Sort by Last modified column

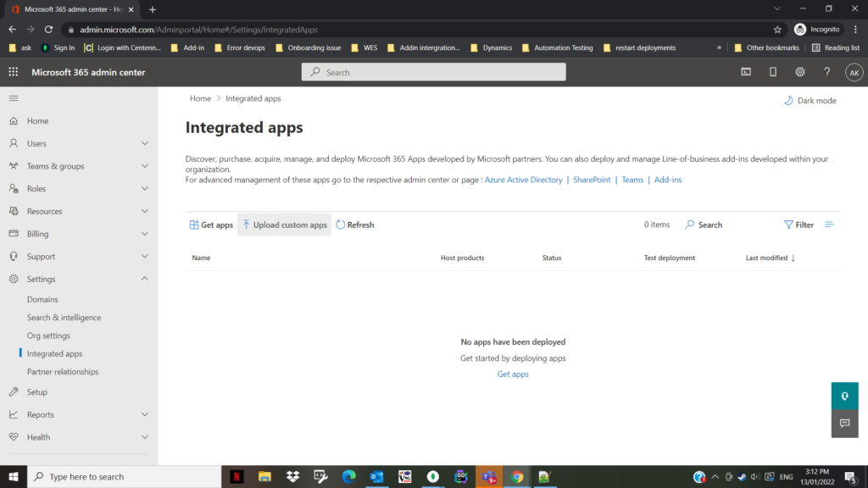pyautogui.click(x=770, y=258)
